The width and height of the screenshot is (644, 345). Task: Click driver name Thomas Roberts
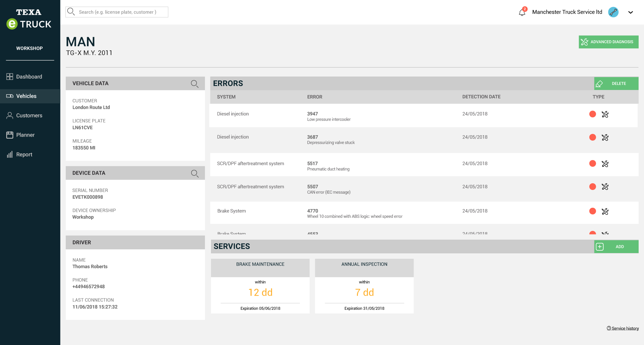tap(90, 266)
